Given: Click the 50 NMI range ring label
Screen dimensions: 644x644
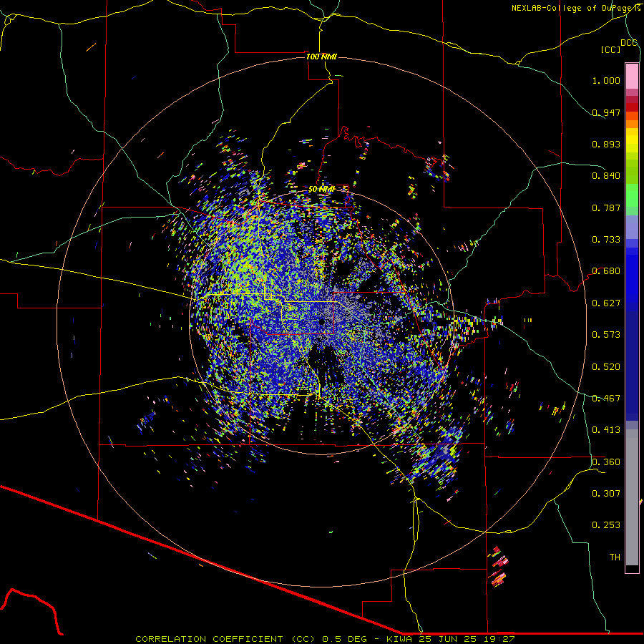Looking at the screenshot, I should [321, 189].
